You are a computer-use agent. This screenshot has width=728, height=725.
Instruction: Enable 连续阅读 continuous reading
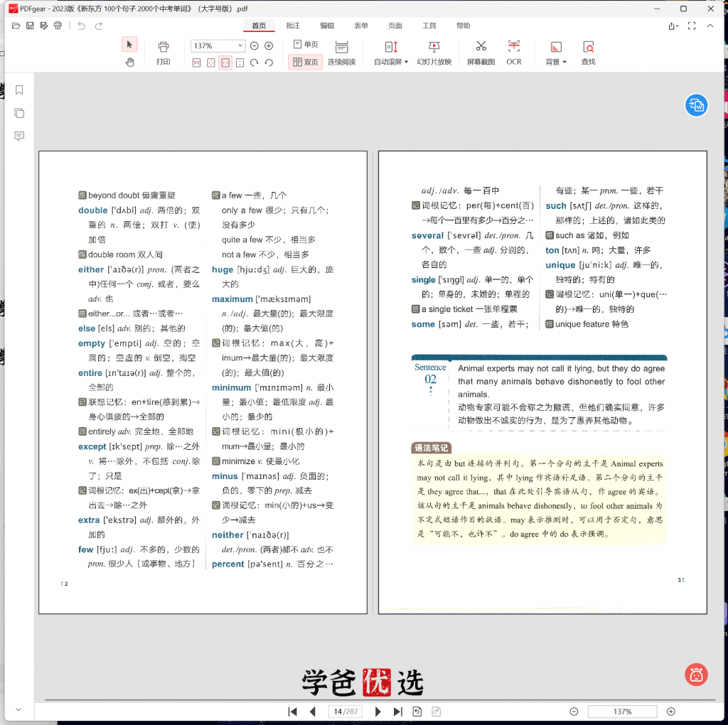342,53
